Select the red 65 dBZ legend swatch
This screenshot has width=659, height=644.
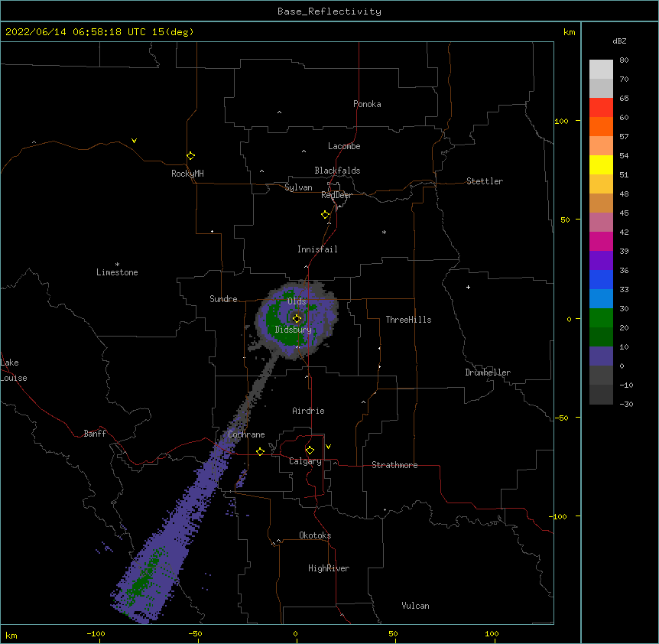[601, 107]
